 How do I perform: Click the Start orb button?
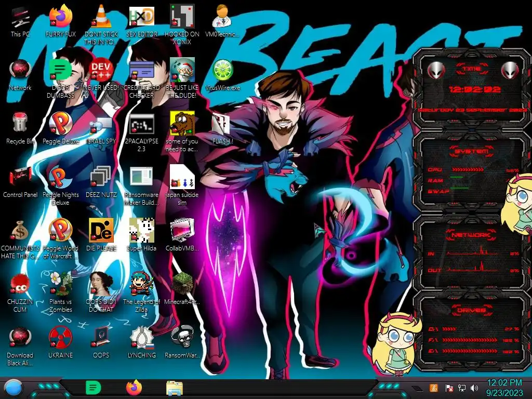[14, 389]
